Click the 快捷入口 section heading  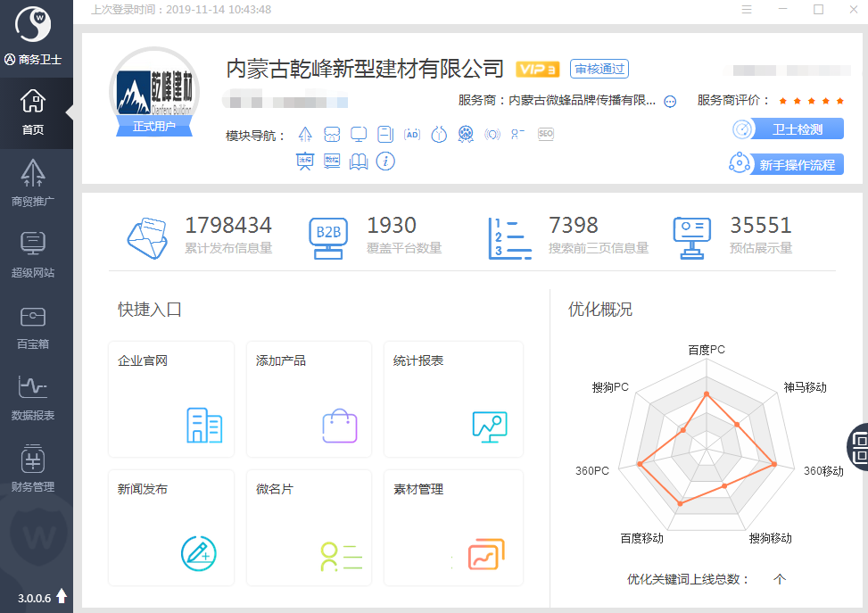coord(150,310)
